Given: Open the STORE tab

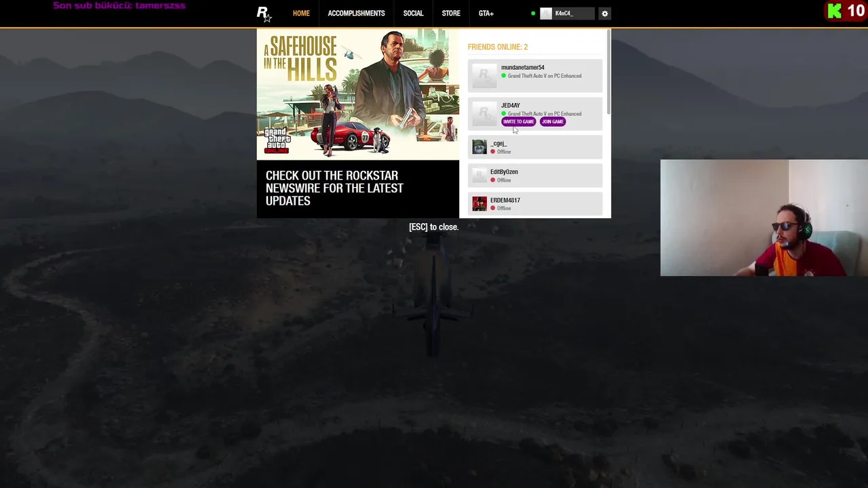Looking at the screenshot, I should tap(451, 14).
